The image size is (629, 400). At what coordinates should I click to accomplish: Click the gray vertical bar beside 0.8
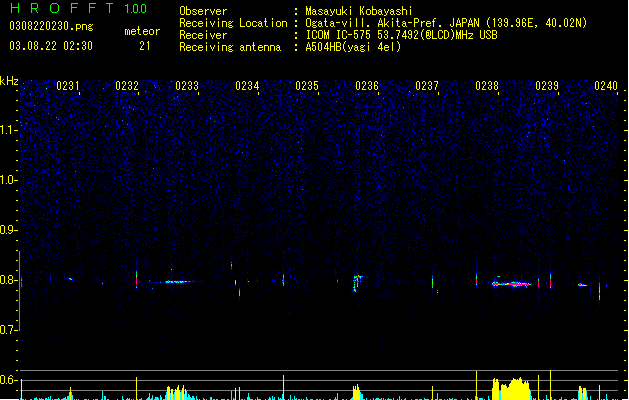point(19,291)
